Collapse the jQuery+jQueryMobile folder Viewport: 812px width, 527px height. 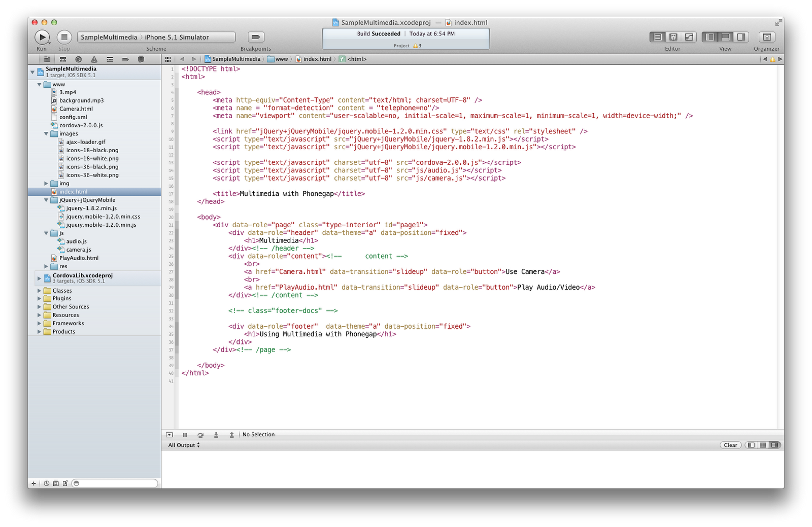click(x=46, y=200)
